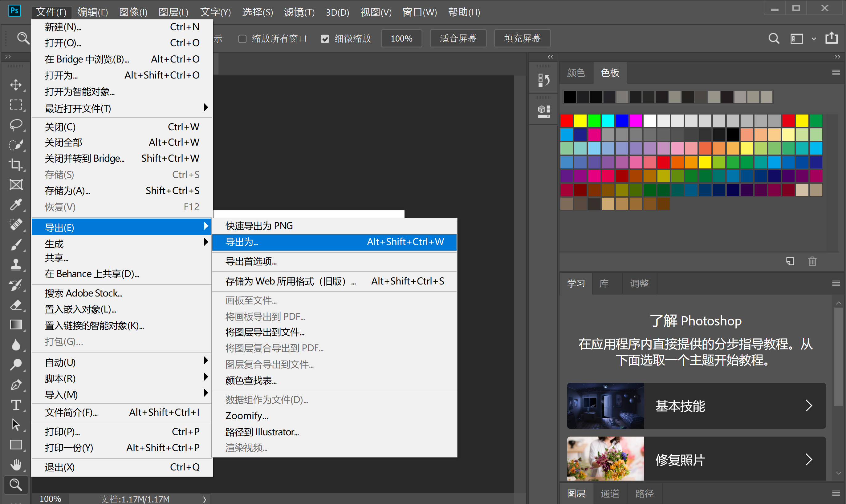This screenshot has width=846, height=504.
Task: Select the Zoom tool in the toolbox
Action: coord(16,485)
